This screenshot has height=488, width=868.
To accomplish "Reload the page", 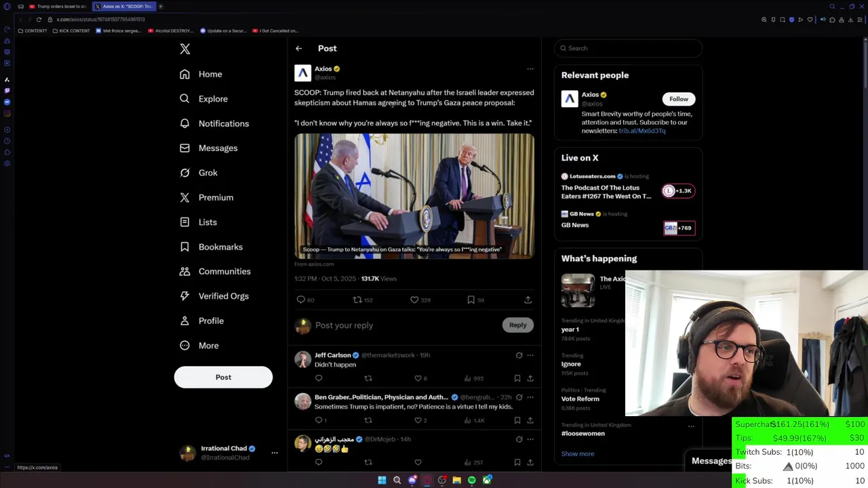I will (39, 19).
